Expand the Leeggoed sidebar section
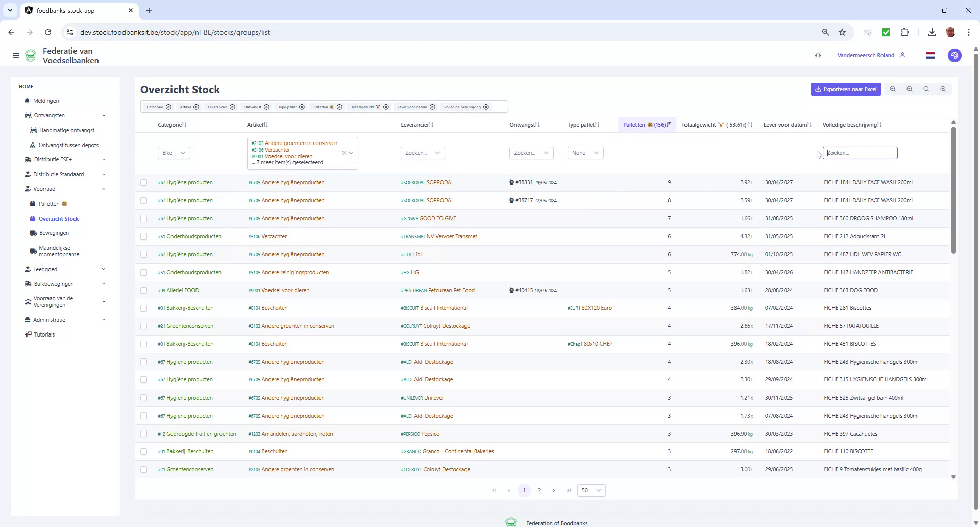The width and height of the screenshot is (980, 527). [x=46, y=269]
